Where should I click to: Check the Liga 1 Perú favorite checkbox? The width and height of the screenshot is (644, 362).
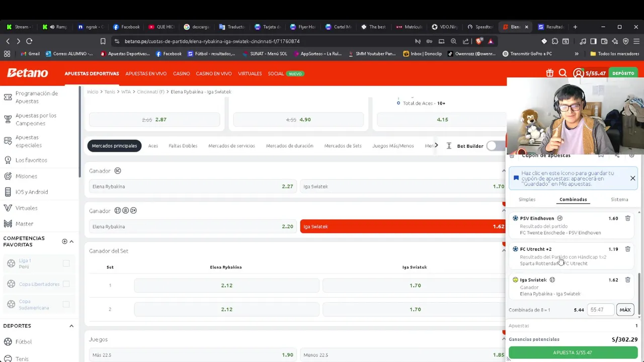[66, 263]
